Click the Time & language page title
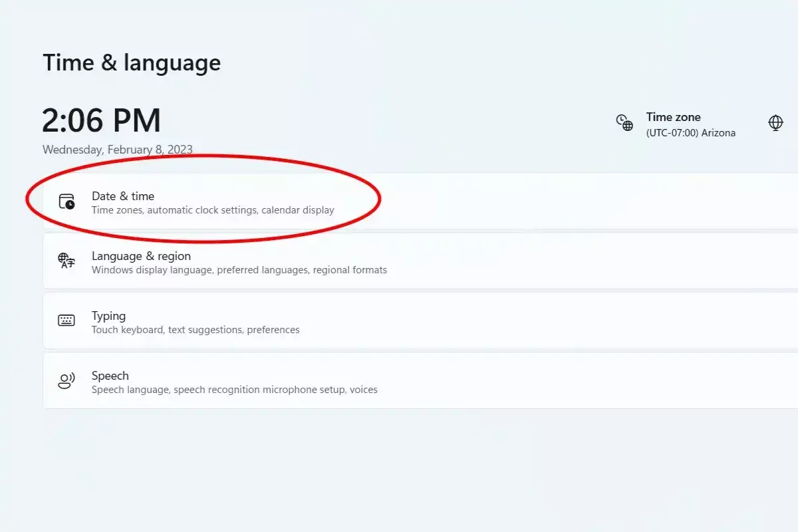Screen dimensions: 798x532 [x=132, y=63]
